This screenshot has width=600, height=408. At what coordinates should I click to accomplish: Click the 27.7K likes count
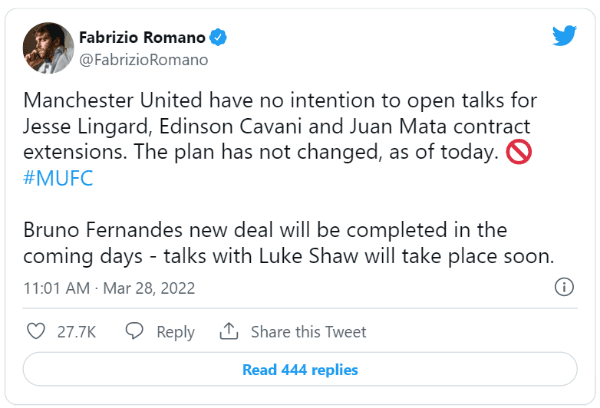tap(77, 332)
